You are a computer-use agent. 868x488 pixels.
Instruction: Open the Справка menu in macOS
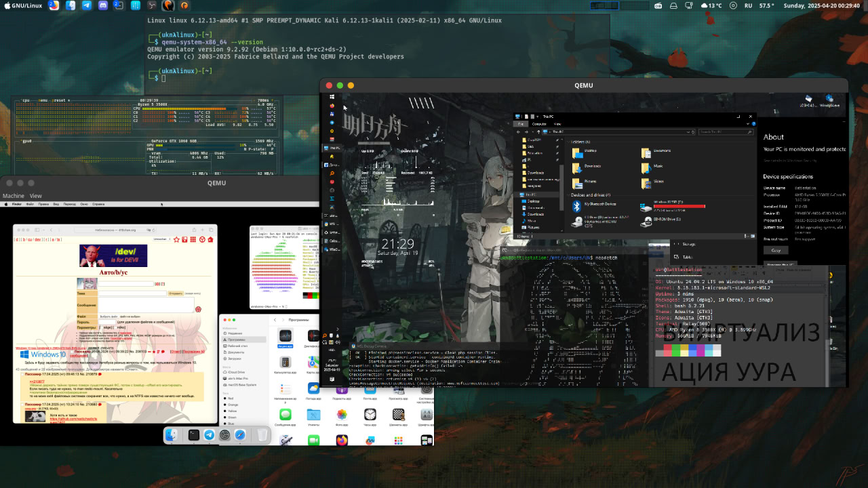coord(98,203)
